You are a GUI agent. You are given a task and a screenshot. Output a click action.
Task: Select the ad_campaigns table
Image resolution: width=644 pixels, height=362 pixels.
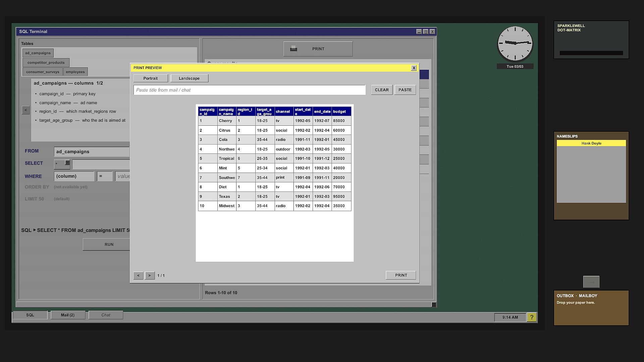(38, 53)
